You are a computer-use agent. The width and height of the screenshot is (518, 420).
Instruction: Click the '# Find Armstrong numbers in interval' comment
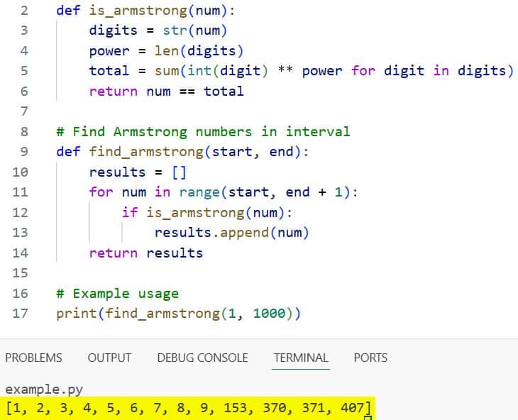pyautogui.click(x=203, y=131)
